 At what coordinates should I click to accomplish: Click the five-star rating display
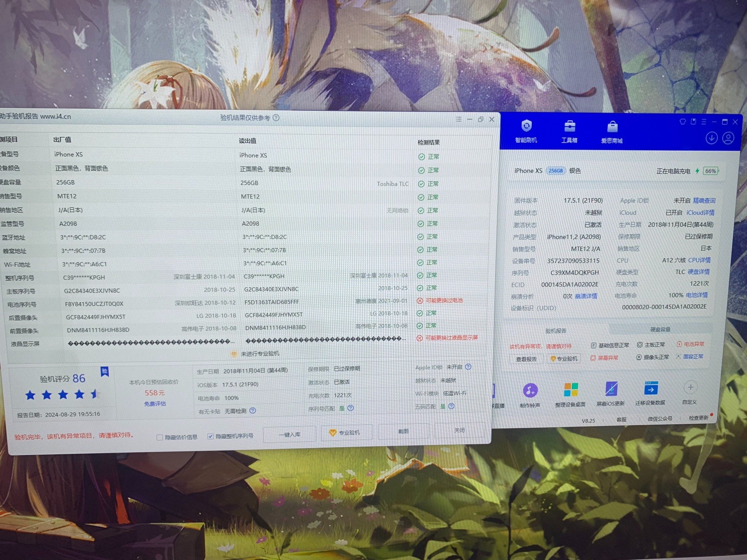coord(62,395)
